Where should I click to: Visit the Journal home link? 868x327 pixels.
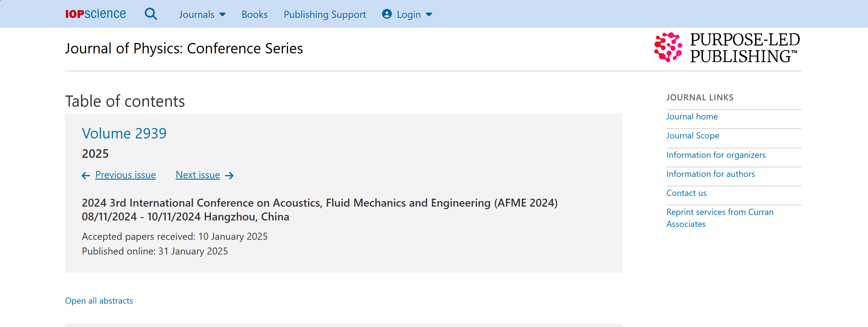(x=692, y=117)
